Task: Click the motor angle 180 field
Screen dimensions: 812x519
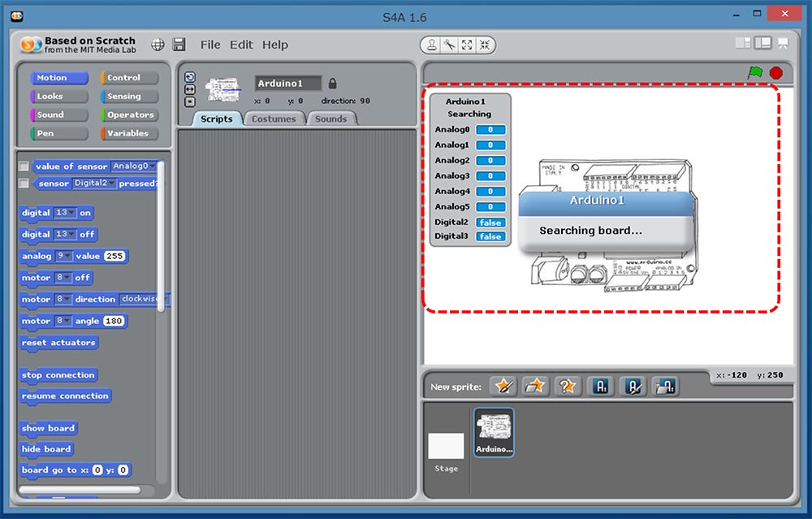Action: point(114,321)
